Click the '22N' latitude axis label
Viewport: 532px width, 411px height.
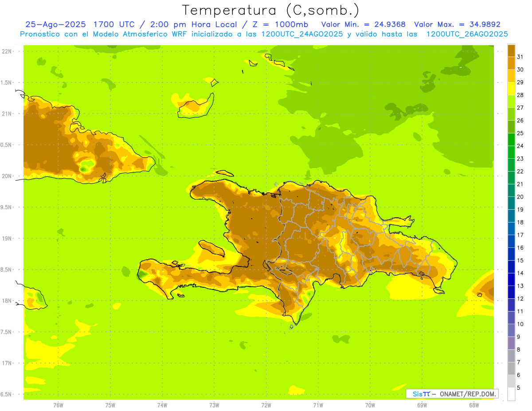click(7, 51)
